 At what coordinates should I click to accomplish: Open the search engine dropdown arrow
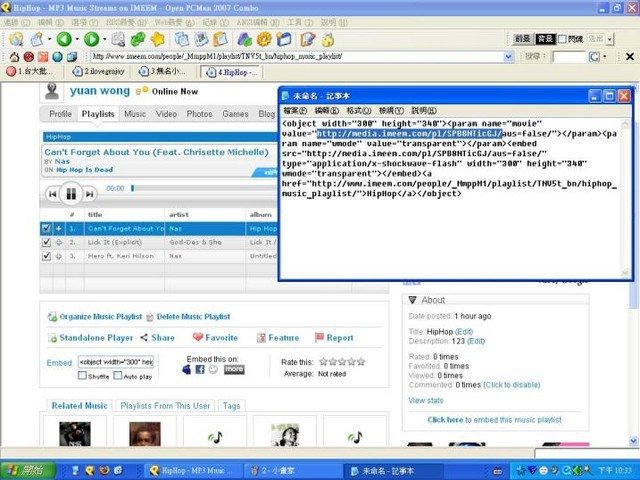pos(604,57)
